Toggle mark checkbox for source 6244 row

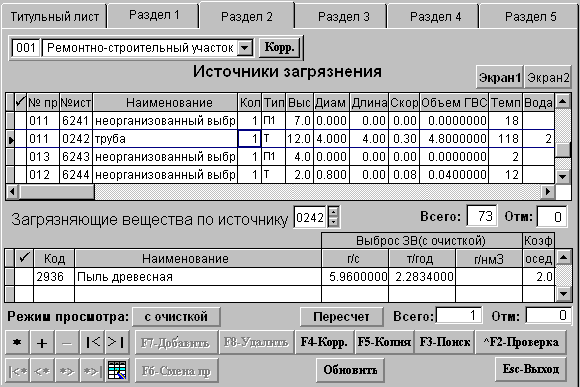[x=20, y=174]
